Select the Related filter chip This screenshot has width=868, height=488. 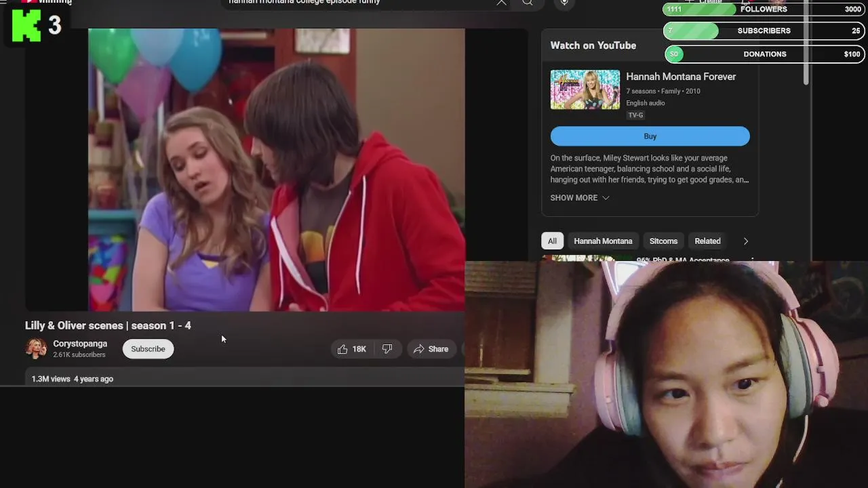tap(707, 241)
